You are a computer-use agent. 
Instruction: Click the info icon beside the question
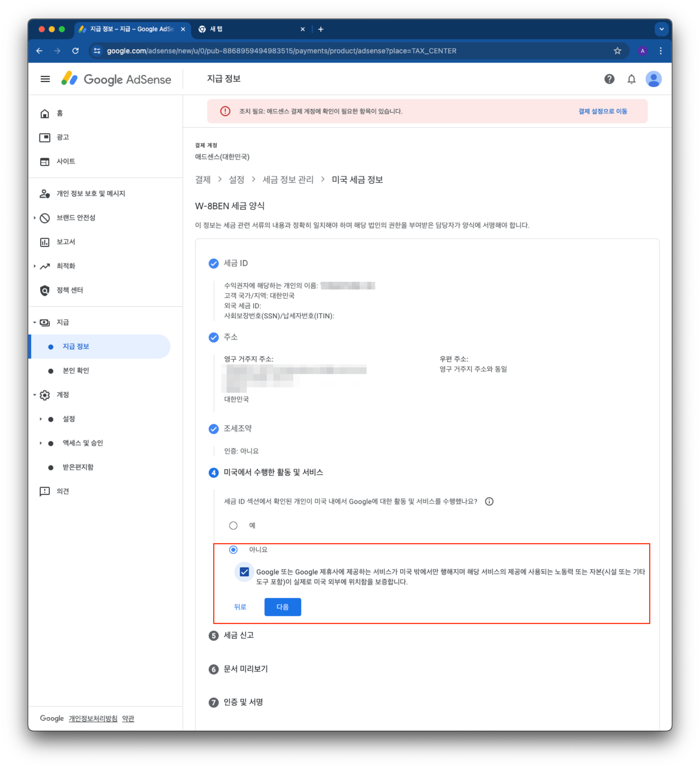489,501
